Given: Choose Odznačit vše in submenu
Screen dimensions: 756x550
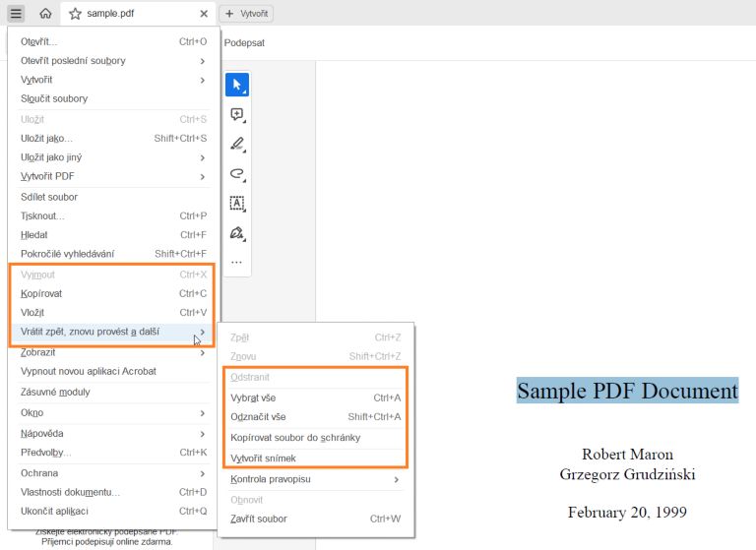Looking at the screenshot, I should click(x=316, y=416).
